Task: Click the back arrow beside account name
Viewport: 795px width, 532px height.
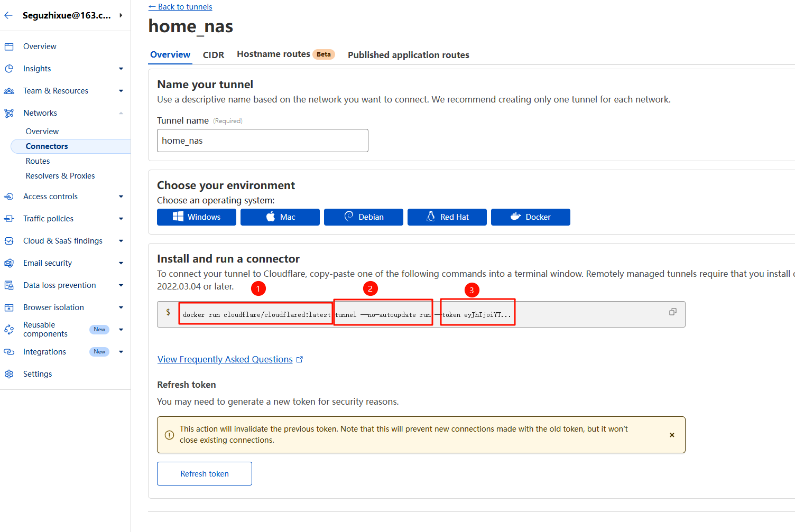Action: [x=8, y=15]
